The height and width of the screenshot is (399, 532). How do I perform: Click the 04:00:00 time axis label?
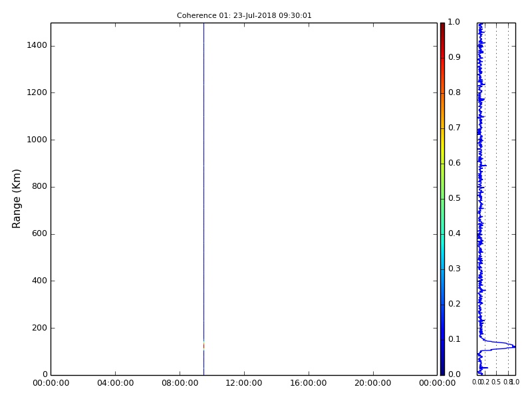pyautogui.click(x=115, y=383)
